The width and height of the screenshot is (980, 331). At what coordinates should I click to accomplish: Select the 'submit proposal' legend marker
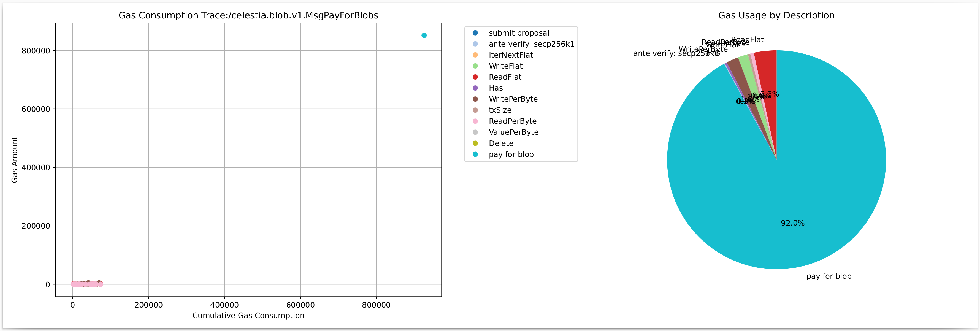pos(476,33)
